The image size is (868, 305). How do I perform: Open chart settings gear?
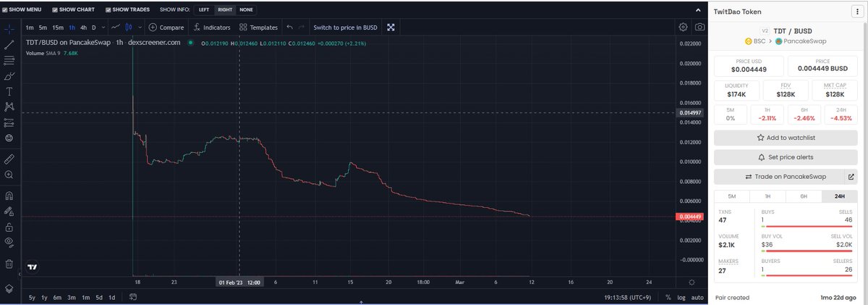(x=683, y=28)
